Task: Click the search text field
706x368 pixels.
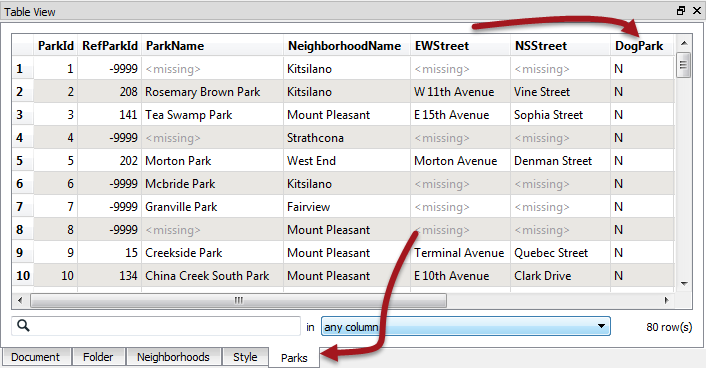Action: (156, 326)
